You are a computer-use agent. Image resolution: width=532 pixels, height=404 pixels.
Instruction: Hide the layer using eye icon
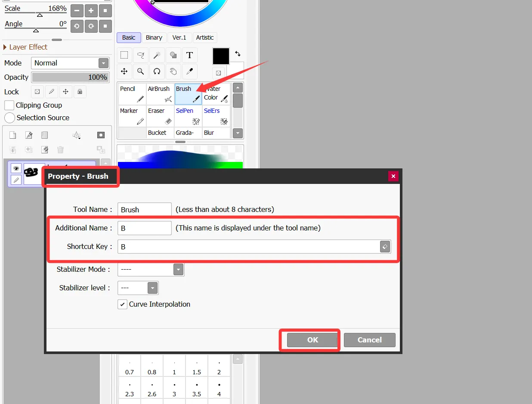(x=16, y=168)
